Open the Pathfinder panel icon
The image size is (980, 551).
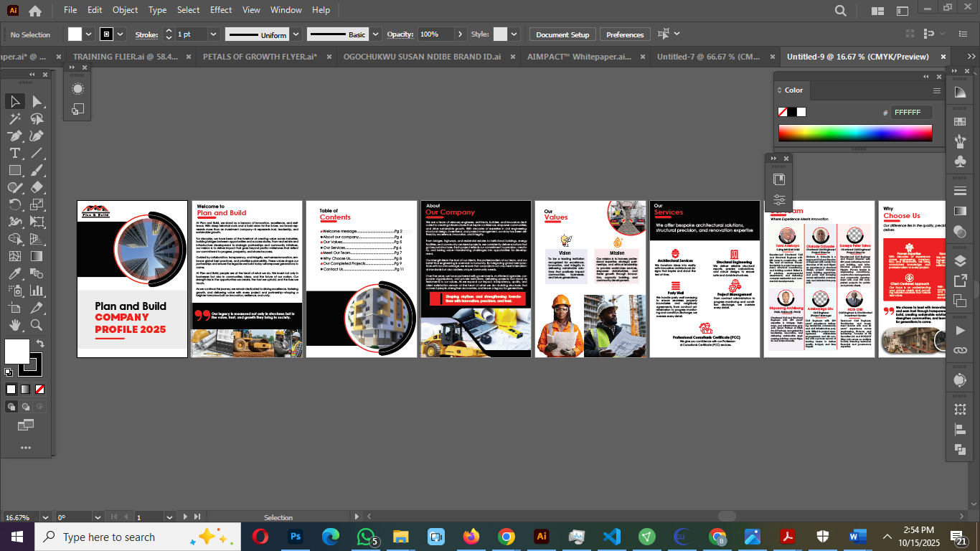[x=960, y=449]
